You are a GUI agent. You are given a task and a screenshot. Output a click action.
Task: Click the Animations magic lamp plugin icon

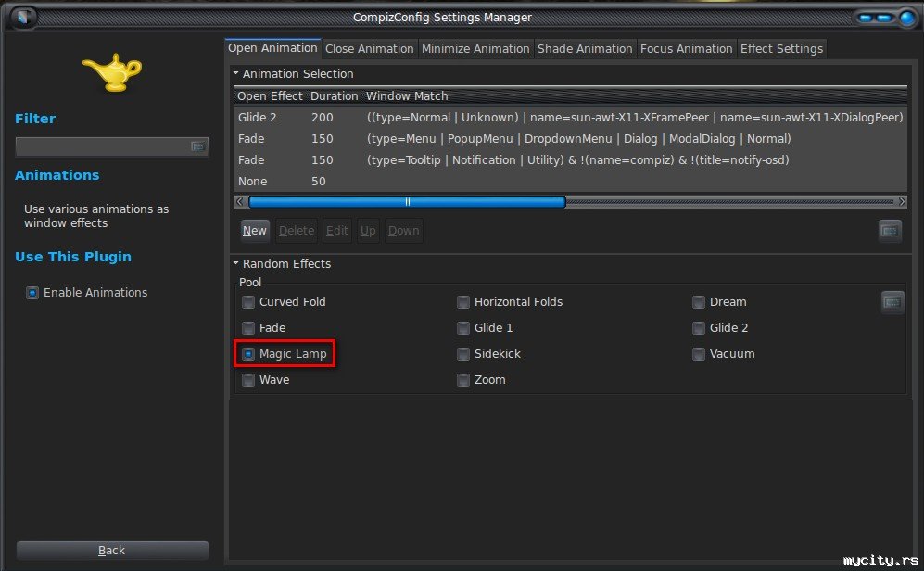point(112,72)
